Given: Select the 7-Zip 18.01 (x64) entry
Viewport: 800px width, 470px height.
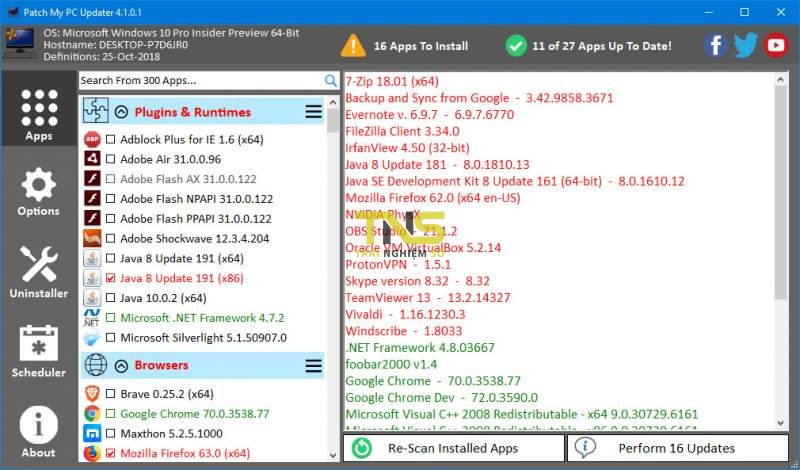Looking at the screenshot, I should [392, 81].
